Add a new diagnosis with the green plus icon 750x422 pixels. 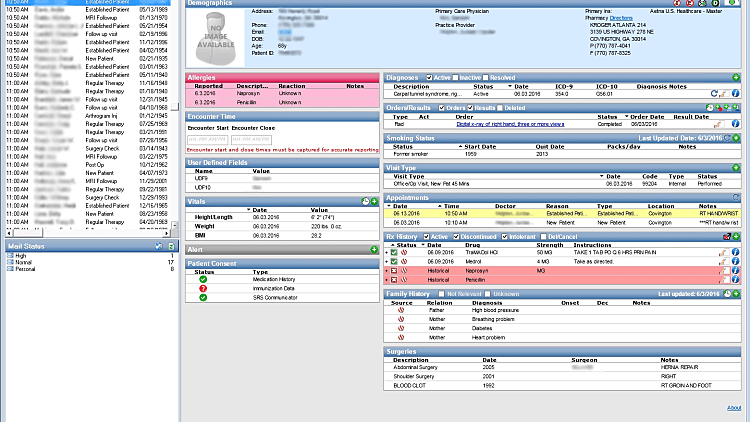736,77
